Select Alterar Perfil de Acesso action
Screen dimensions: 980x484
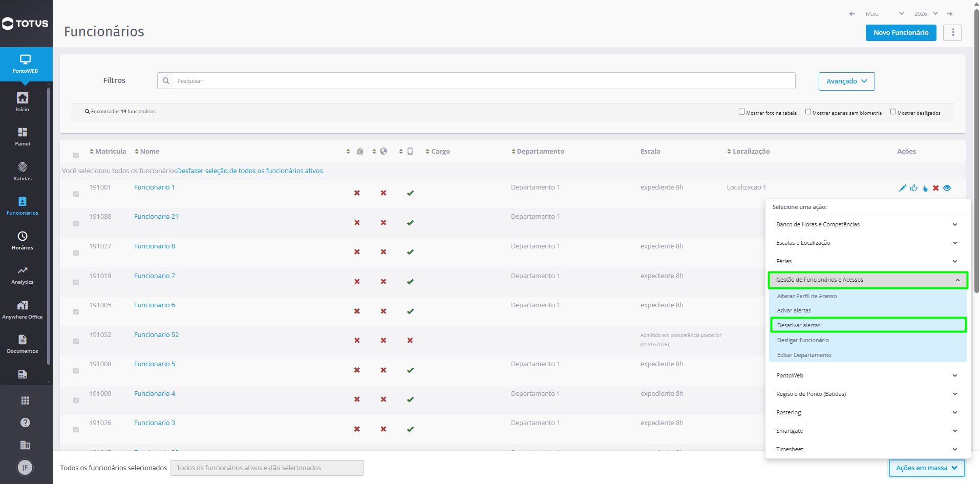click(x=867, y=296)
